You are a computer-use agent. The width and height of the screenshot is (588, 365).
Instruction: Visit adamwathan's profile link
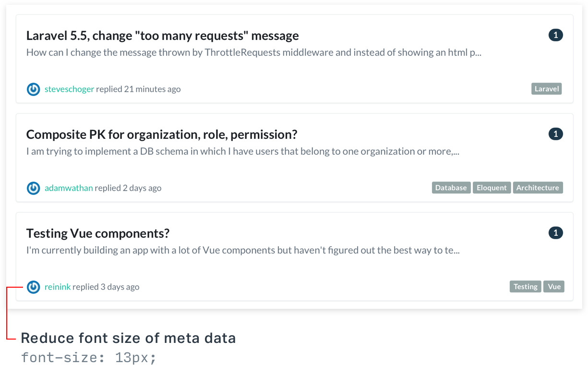69,188
